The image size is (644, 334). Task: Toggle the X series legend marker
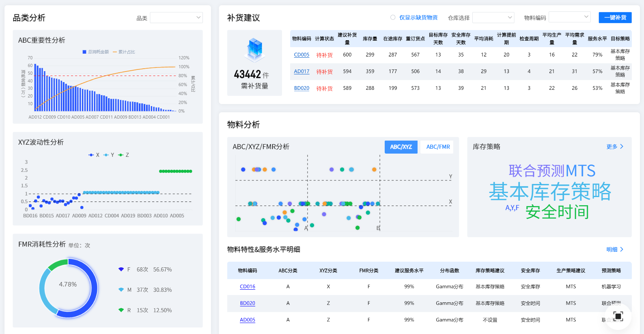[91, 155]
